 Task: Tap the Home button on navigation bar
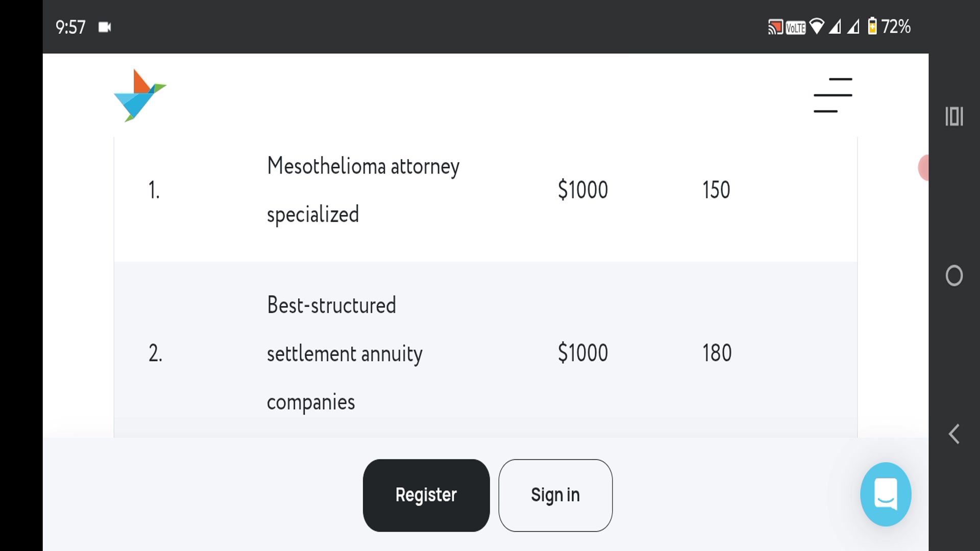(954, 275)
